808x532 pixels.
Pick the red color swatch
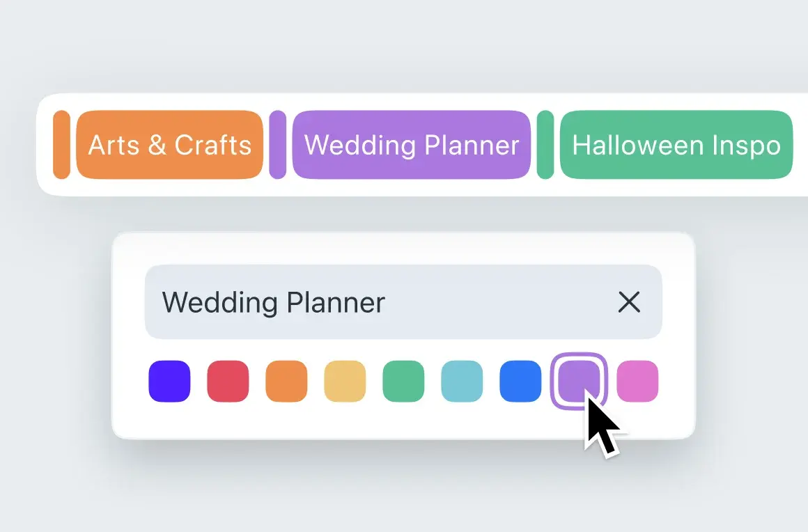(228, 381)
